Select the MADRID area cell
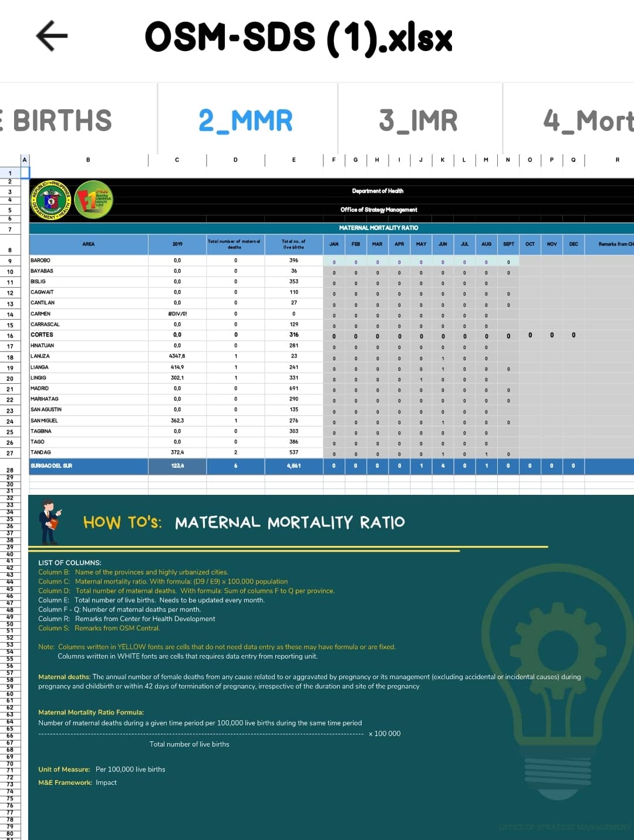The height and width of the screenshot is (840, 634). (89, 388)
